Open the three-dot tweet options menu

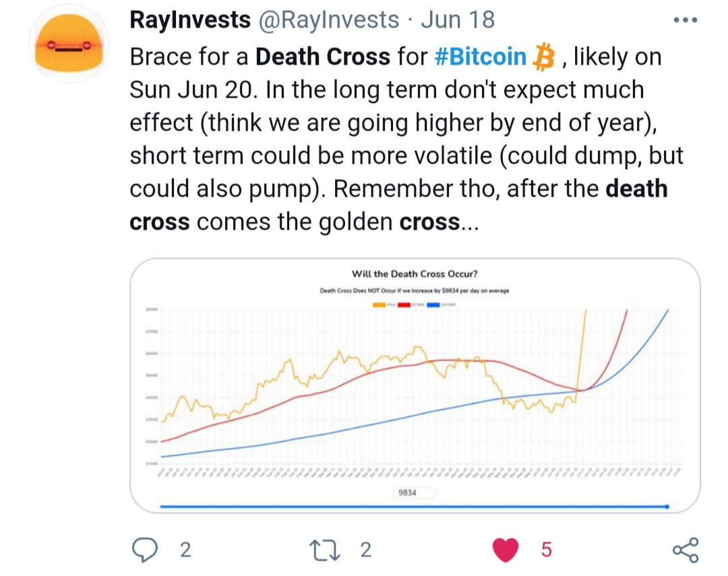point(686,20)
